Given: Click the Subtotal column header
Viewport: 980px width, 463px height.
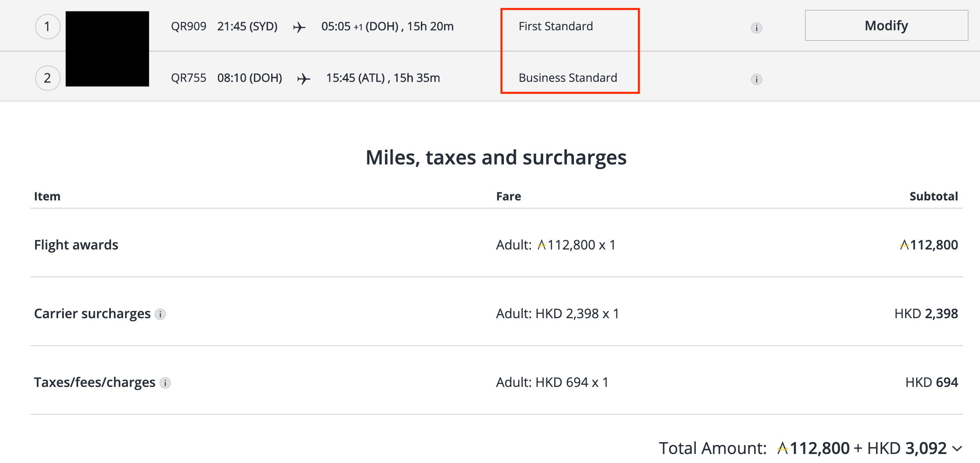Looking at the screenshot, I should click(933, 196).
